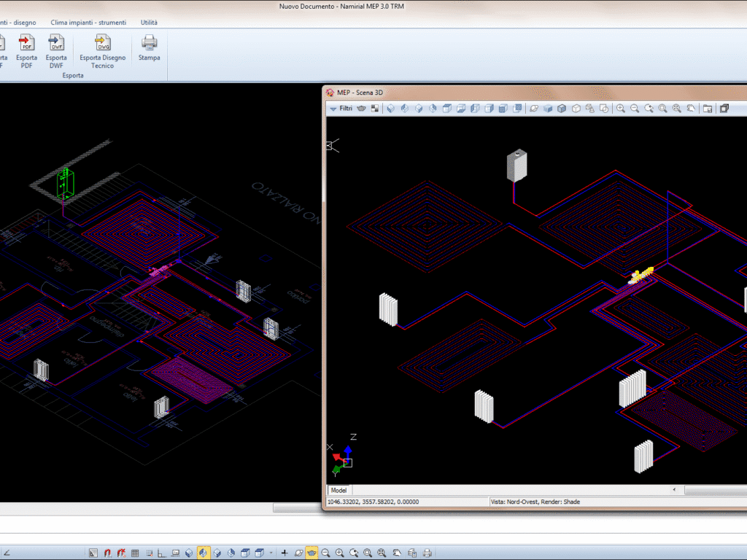Print using the Stampa icon
Viewport: 747px width, 560px height.
149,47
